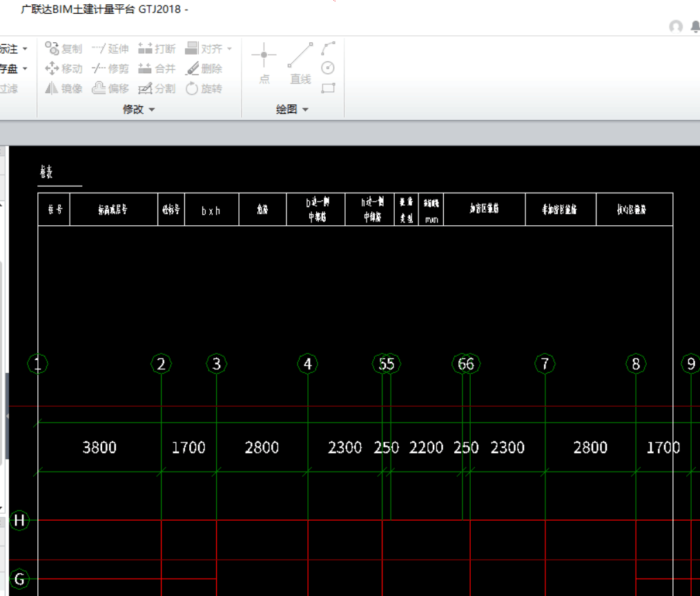
Task: Choose the 点 (Point) draw tool
Action: (264, 64)
